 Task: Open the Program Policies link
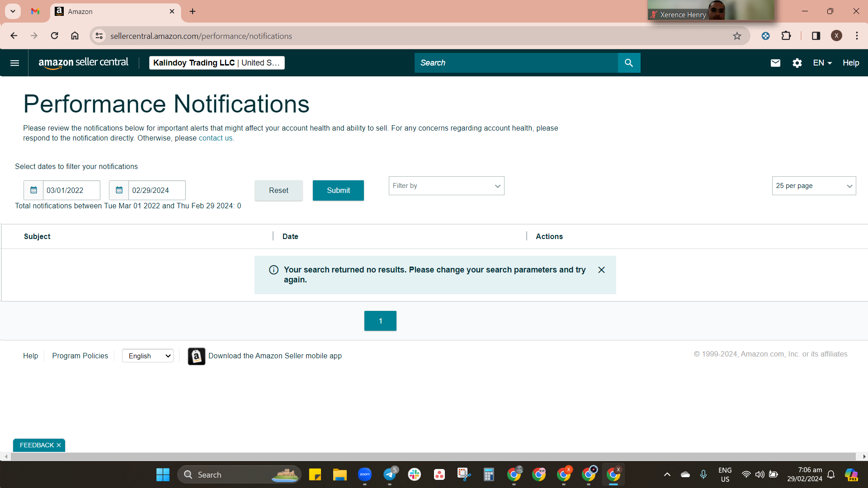(80, 356)
